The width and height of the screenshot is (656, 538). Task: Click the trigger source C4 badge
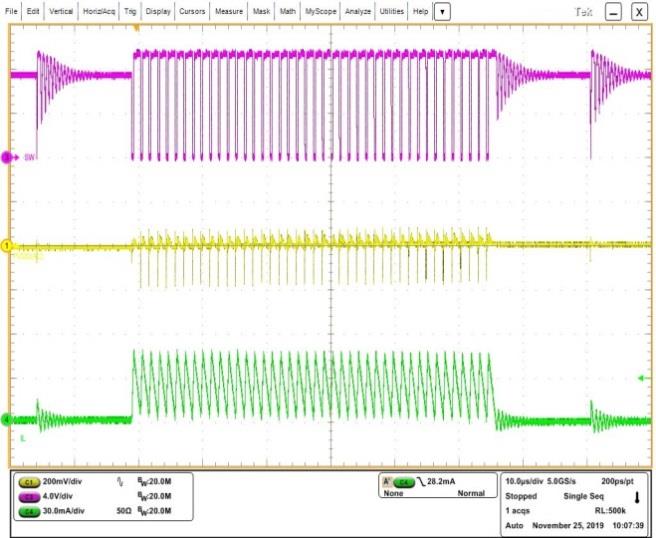tap(406, 482)
